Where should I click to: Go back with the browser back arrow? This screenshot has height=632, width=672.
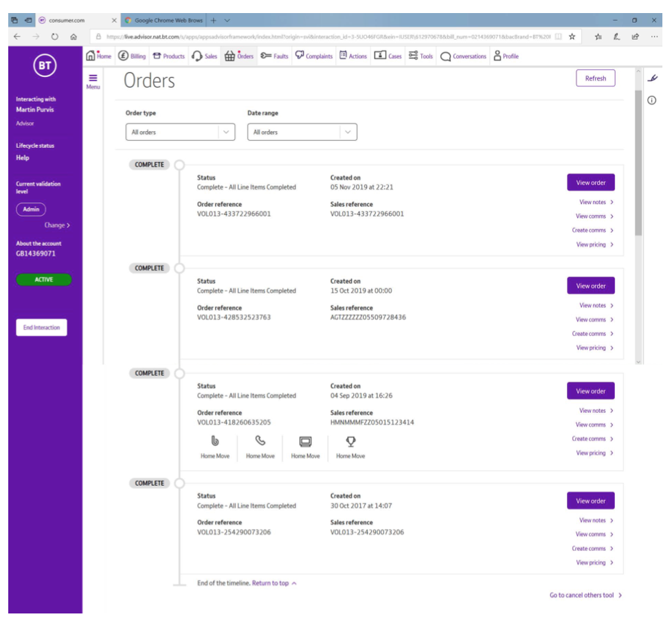16,37
